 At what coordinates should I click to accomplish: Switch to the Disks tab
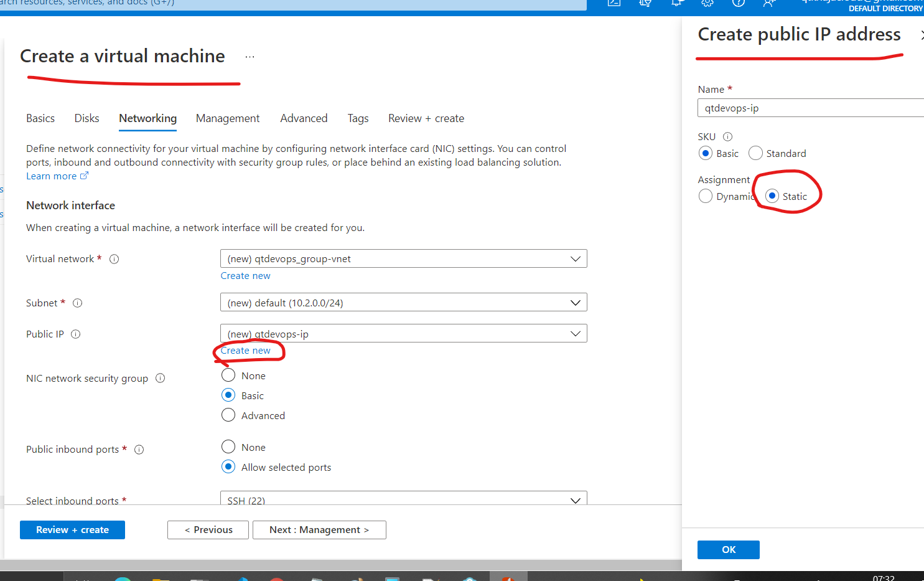tap(87, 118)
